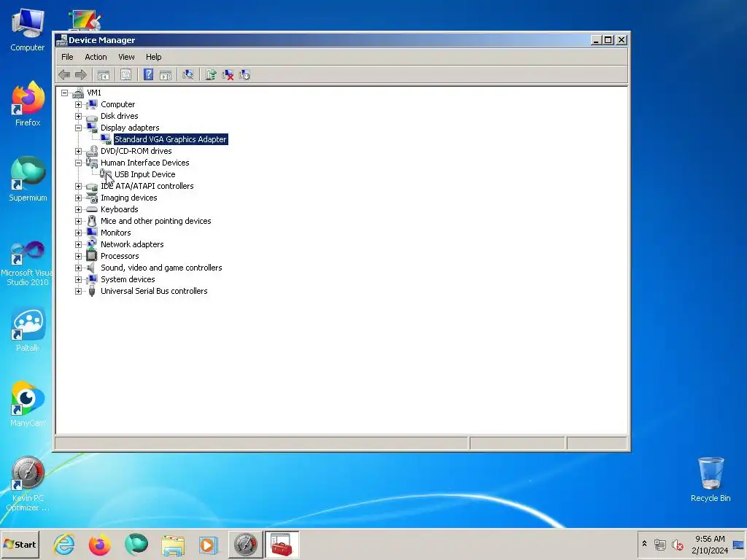Click the System devices label

[x=128, y=279]
